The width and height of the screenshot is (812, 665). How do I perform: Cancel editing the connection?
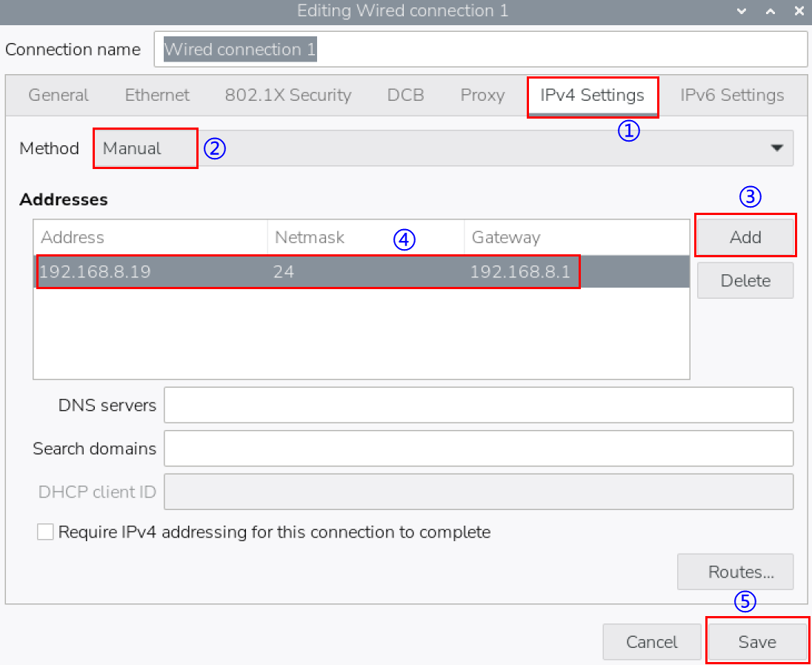click(x=651, y=642)
